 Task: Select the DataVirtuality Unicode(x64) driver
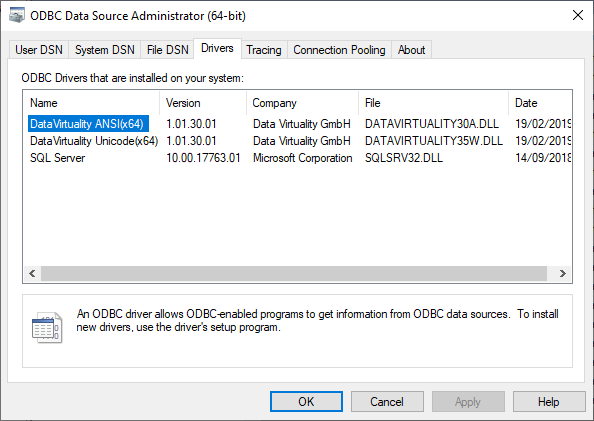pyautogui.click(x=94, y=141)
